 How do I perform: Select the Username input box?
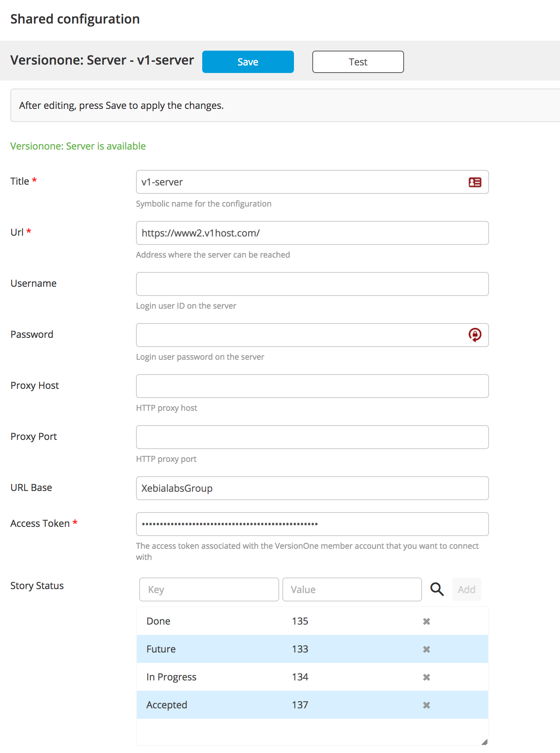click(312, 284)
